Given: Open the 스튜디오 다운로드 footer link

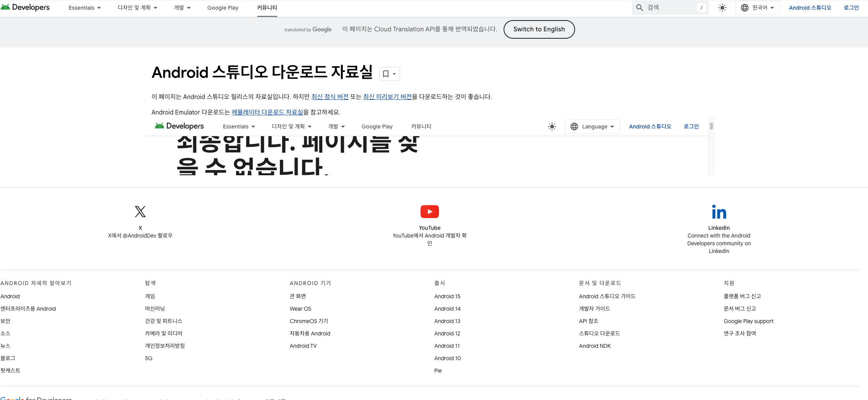Looking at the screenshot, I should 599,333.
